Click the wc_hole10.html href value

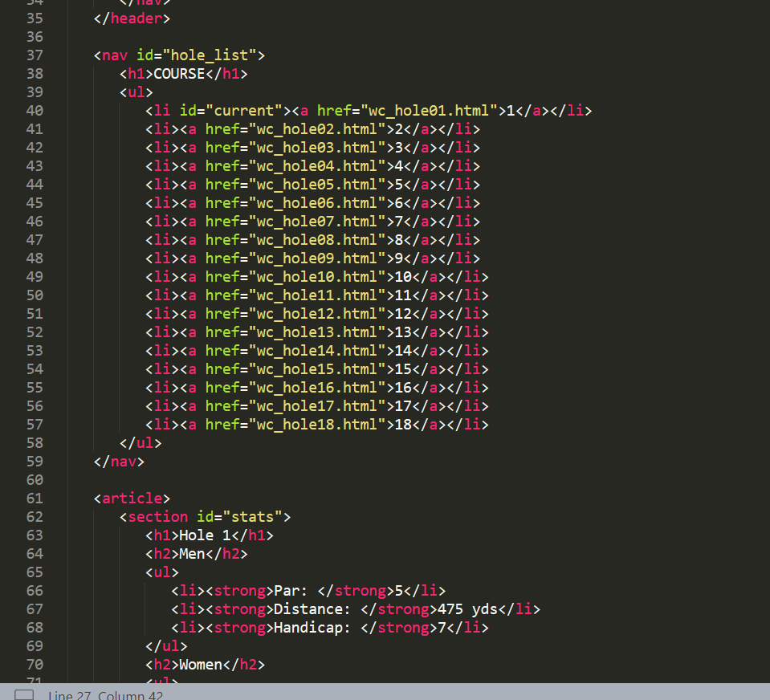coord(316,277)
